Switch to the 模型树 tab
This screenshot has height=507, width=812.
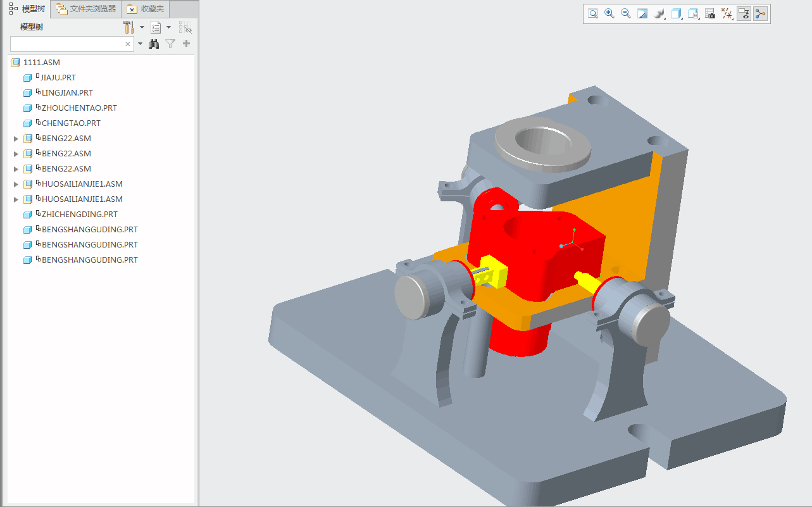point(27,9)
